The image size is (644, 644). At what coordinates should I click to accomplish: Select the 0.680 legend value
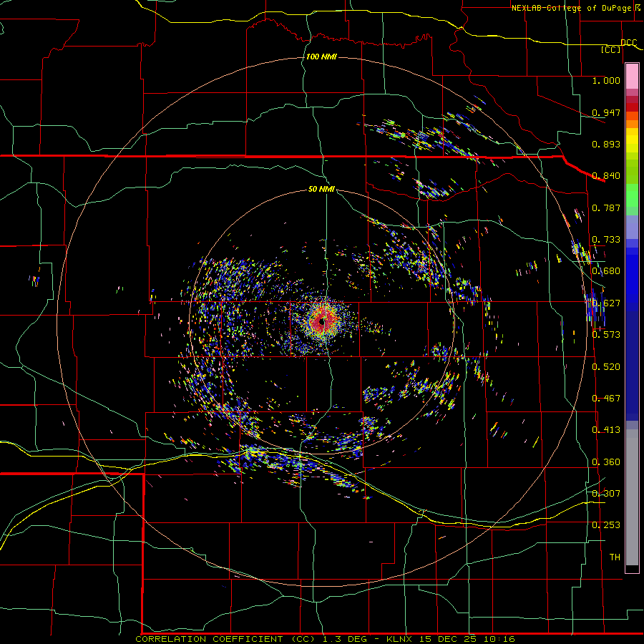[x=606, y=271]
